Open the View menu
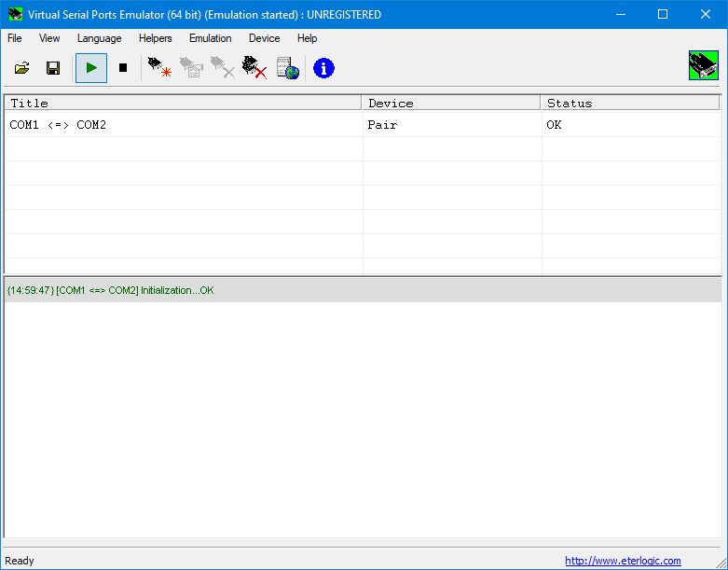Image resolution: width=728 pixels, height=570 pixels. click(49, 38)
